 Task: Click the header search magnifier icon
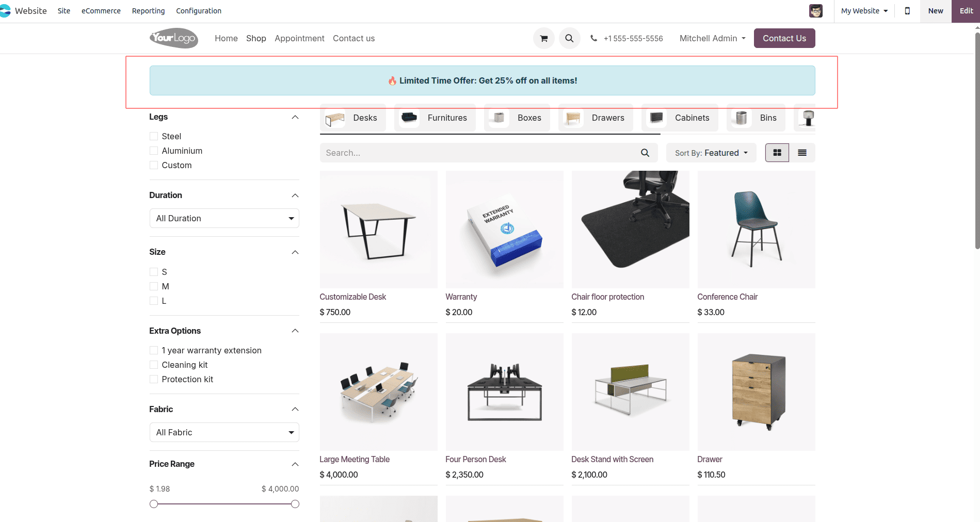[569, 38]
